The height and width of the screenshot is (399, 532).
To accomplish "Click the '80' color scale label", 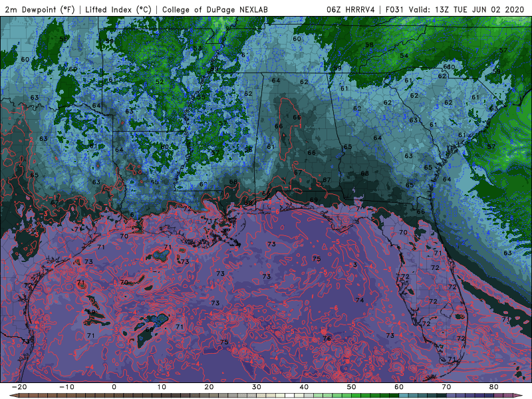I will [494, 387].
